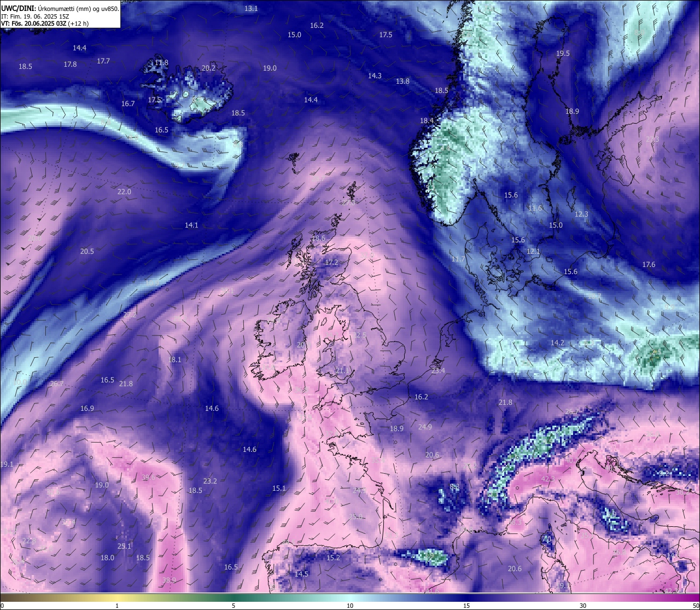The width and height of the screenshot is (700, 610).
Task: Click the 18.6 value north of Scotland
Action: 318,239
